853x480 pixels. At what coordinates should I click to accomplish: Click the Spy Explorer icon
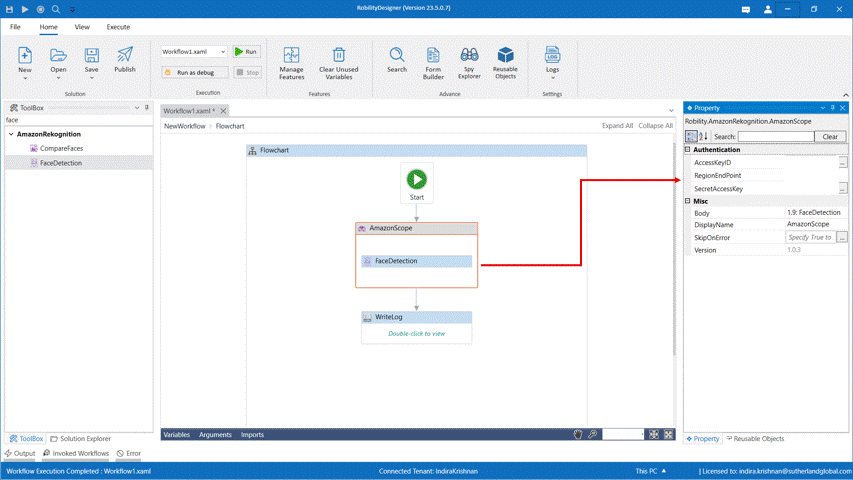tap(469, 61)
